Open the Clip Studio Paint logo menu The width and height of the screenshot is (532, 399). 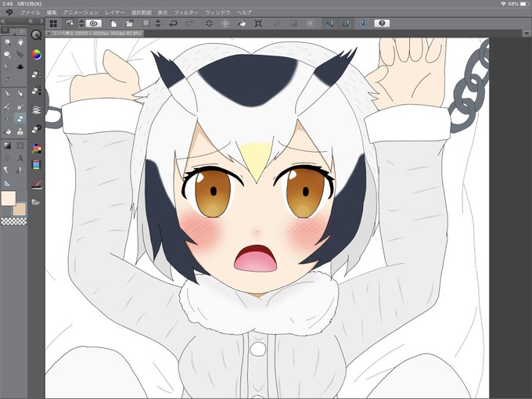pos(9,13)
